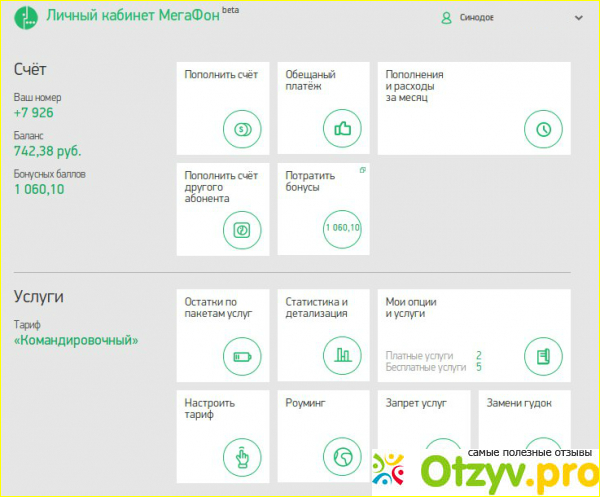Viewport: 600px width, 497px height.
Task: Click the external link marker on Потратить бонусы
Action: pos(363,172)
